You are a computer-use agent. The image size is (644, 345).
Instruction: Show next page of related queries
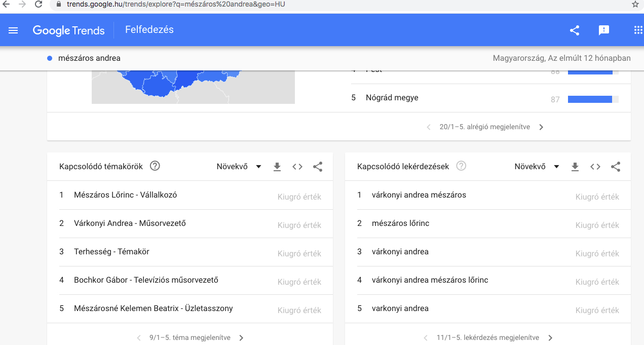(x=550, y=338)
